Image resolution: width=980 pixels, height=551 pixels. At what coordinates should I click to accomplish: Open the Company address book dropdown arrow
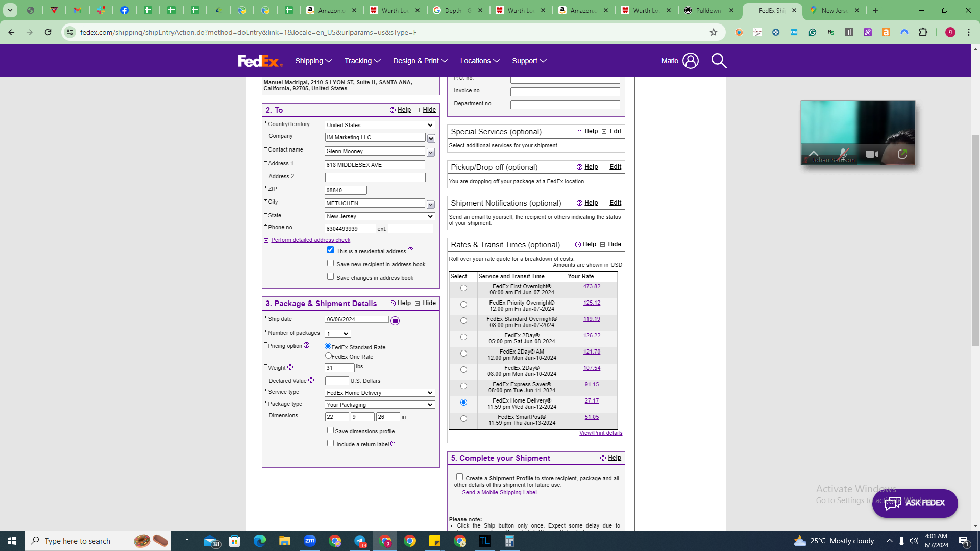click(x=431, y=139)
